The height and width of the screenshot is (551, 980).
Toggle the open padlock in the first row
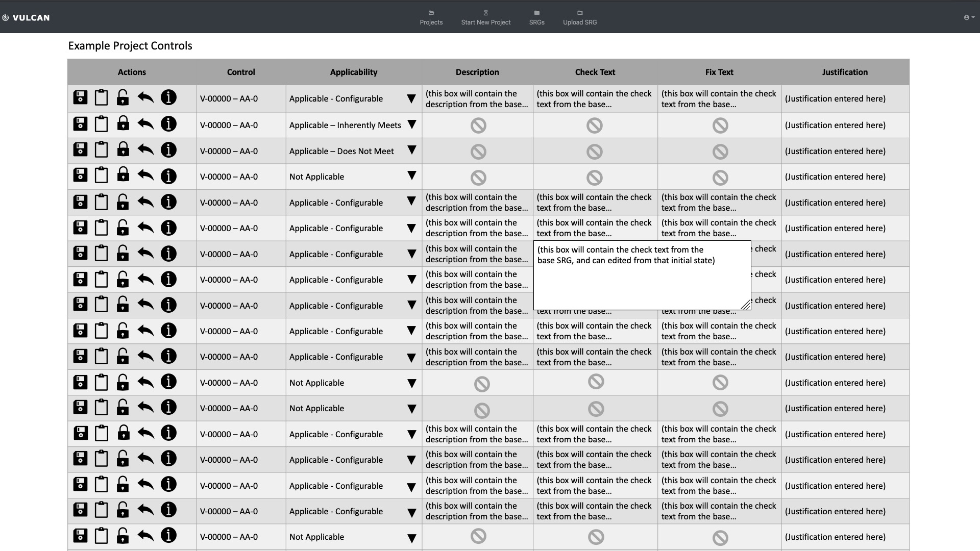(x=123, y=97)
